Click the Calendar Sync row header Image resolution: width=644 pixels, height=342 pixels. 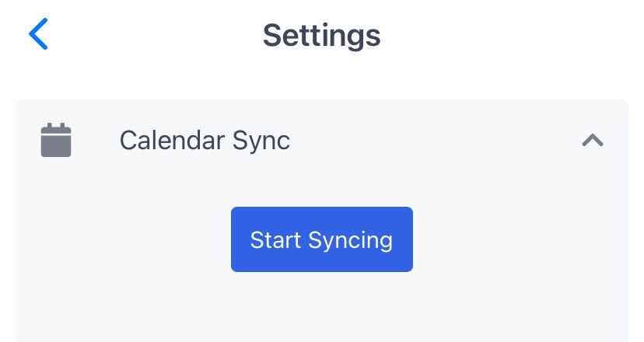(x=321, y=141)
